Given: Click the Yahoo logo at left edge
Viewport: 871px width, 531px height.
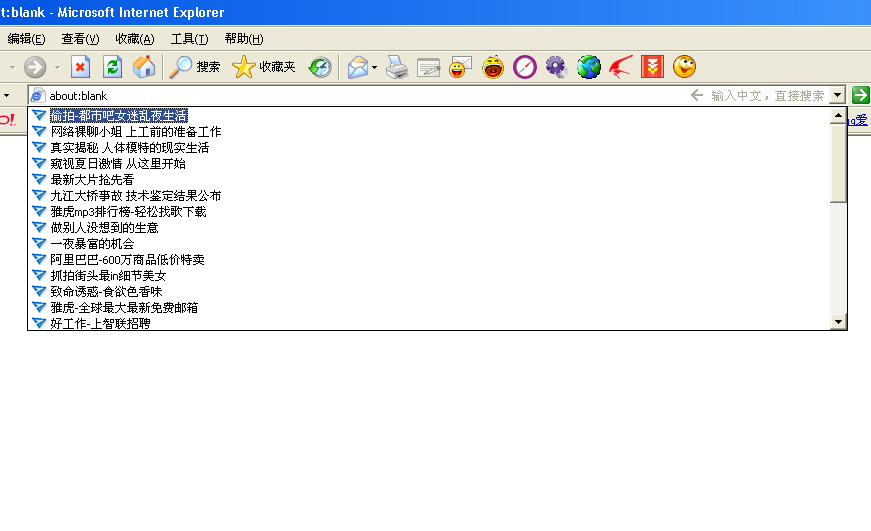Looking at the screenshot, I should pos(8,119).
